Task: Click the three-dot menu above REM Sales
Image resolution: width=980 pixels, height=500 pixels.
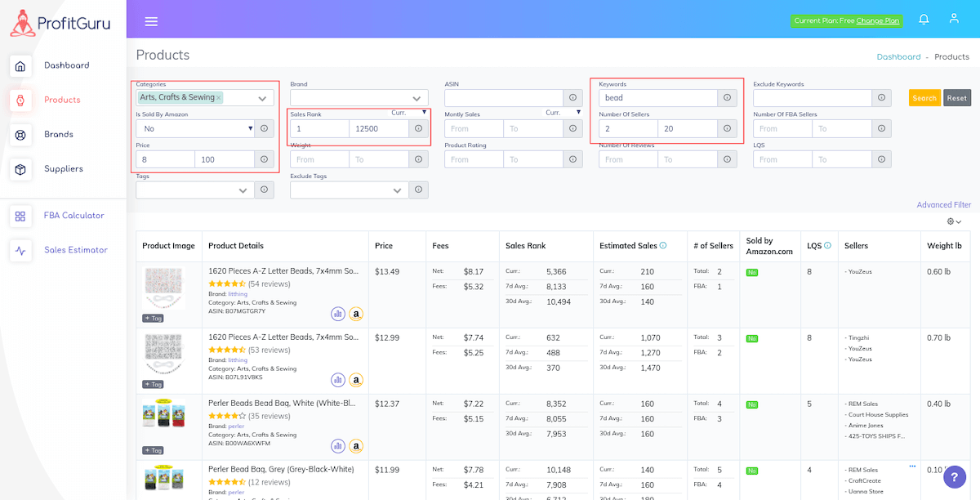Action: click(x=912, y=466)
